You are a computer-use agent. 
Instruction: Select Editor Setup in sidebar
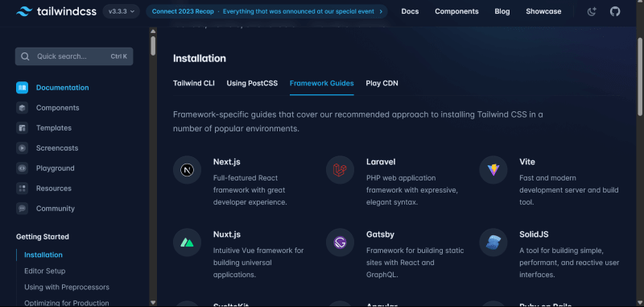(x=45, y=271)
